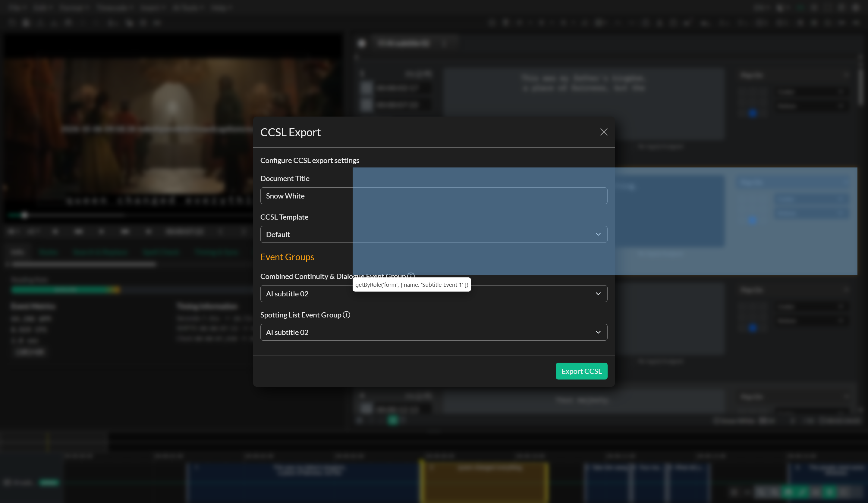This screenshot has width=868, height=503.
Task: Click the Document Title field with Snow White
Action: [434, 196]
